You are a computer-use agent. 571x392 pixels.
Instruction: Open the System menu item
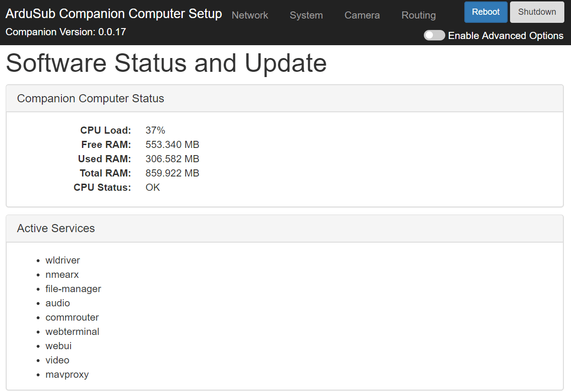pos(306,15)
